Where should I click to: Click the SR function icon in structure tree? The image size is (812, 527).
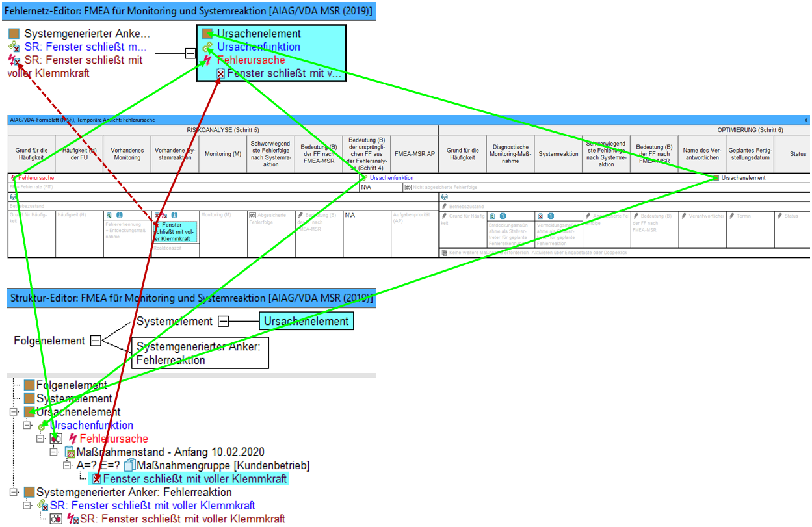click(43, 506)
